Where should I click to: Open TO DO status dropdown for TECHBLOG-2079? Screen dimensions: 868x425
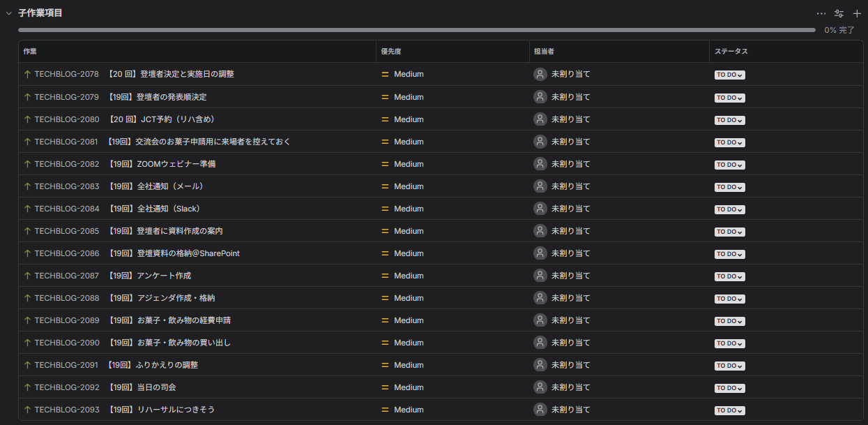tap(729, 98)
